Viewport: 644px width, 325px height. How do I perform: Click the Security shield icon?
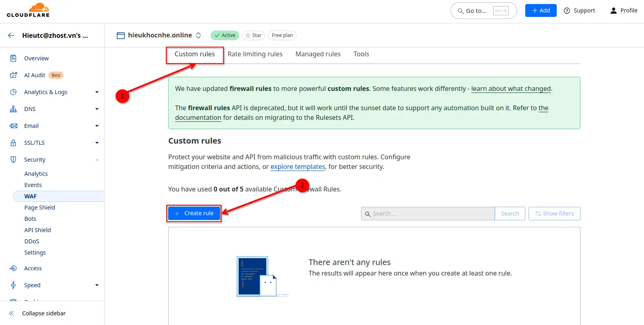tap(13, 160)
